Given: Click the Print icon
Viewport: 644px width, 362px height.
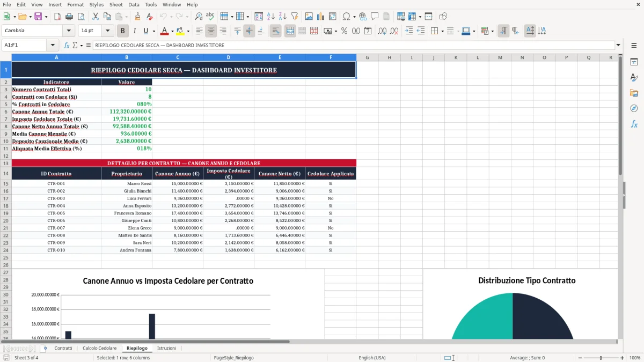Looking at the screenshot, I should 69,17.
